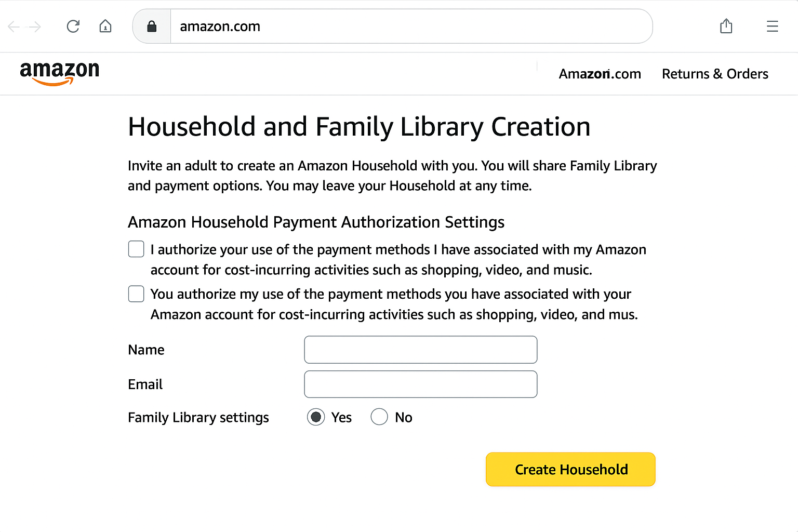Image resolution: width=798 pixels, height=532 pixels.
Task: Click the Family Library settings label
Action: tap(198, 417)
